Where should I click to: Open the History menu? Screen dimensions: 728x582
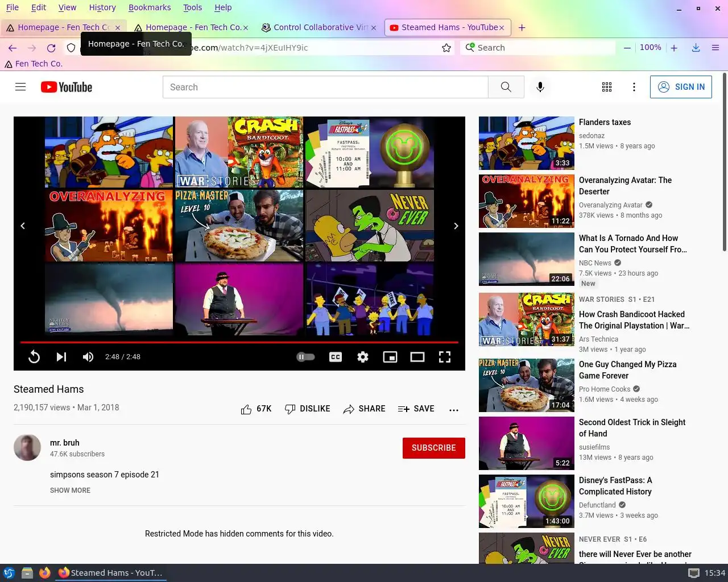point(102,7)
